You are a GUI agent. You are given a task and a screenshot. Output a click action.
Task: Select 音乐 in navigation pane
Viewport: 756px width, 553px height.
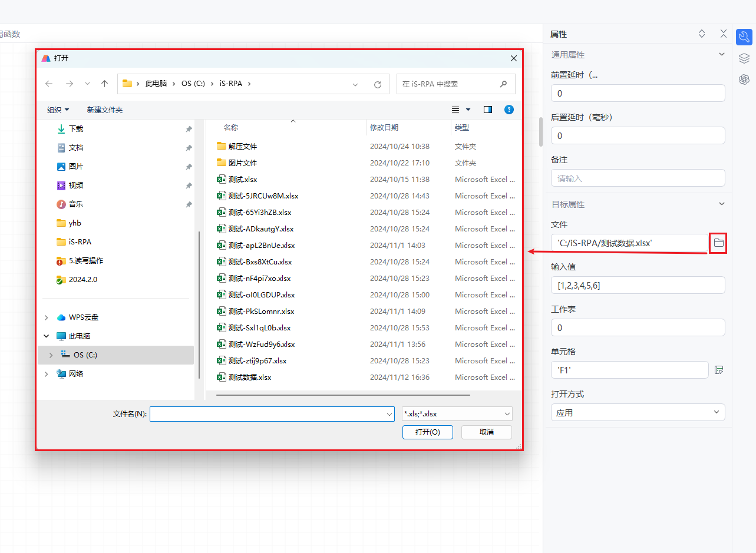76,204
